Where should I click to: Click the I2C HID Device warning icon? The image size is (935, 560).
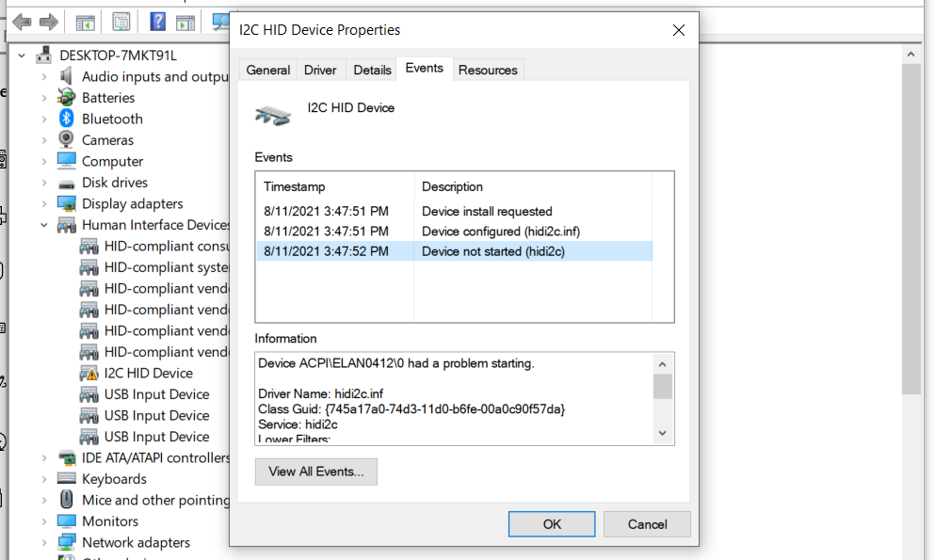89,374
